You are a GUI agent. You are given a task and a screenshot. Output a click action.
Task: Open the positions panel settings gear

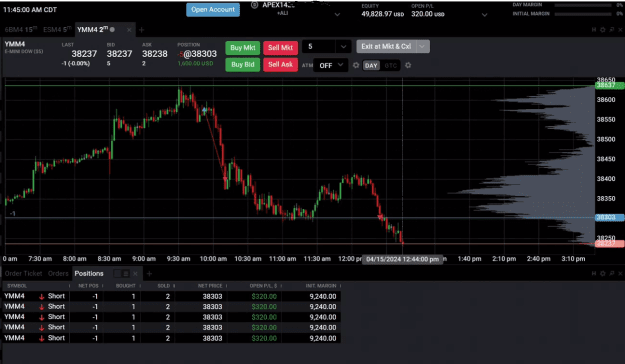point(602,273)
